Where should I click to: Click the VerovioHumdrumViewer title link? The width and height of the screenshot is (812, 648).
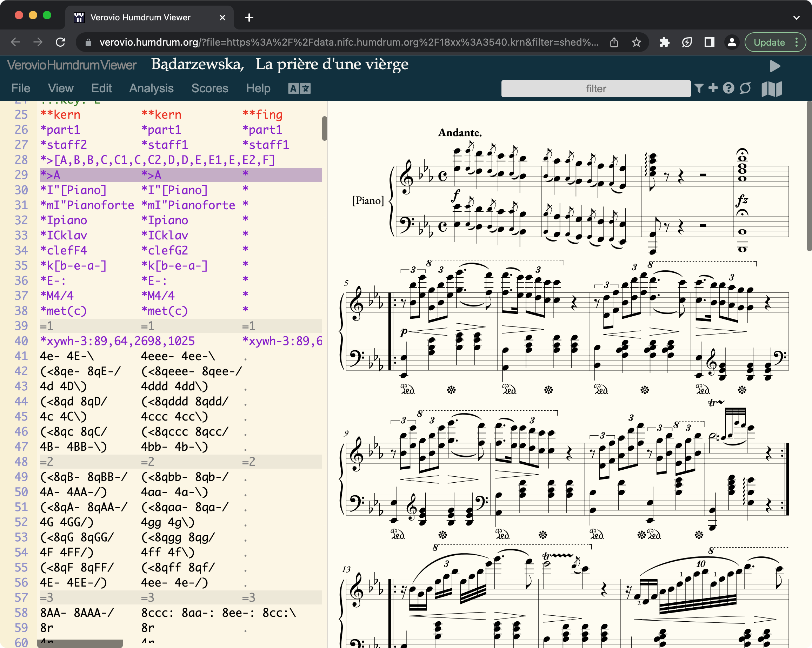[x=72, y=65]
